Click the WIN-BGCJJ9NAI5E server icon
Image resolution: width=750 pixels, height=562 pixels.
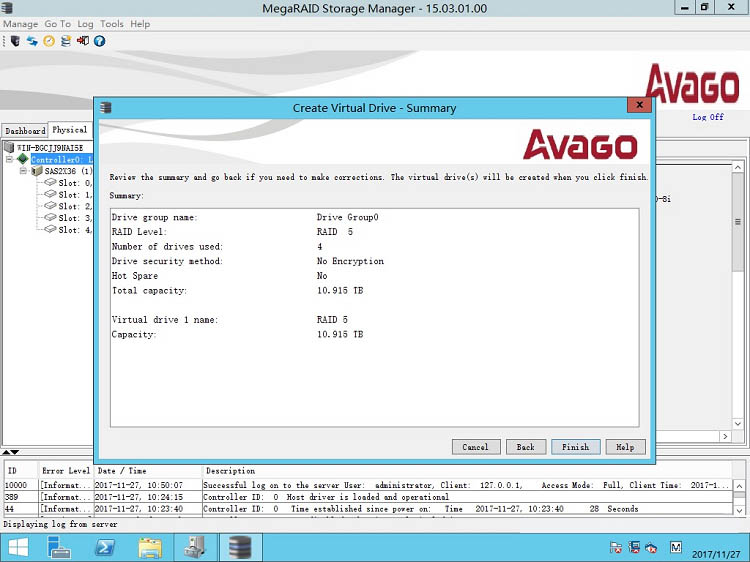[x=9, y=147]
